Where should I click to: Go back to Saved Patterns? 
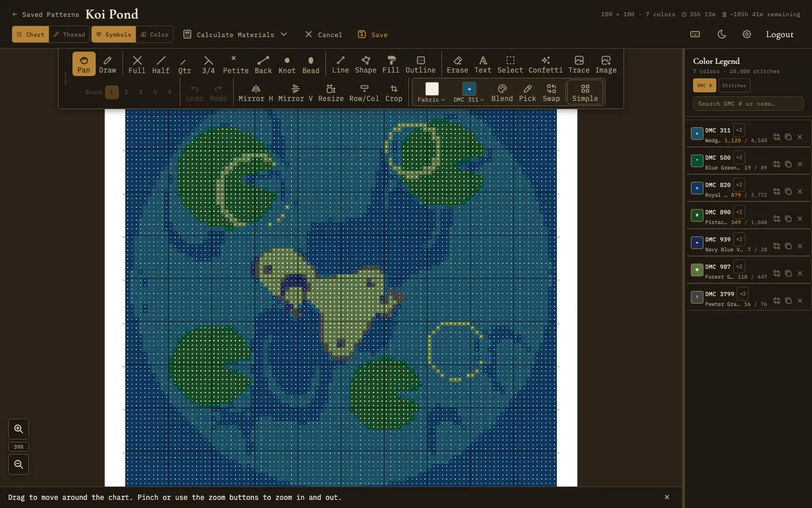(45, 15)
